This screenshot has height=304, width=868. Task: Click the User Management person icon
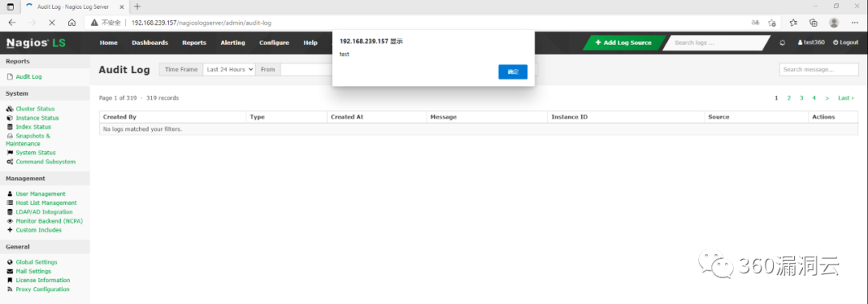click(10, 194)
